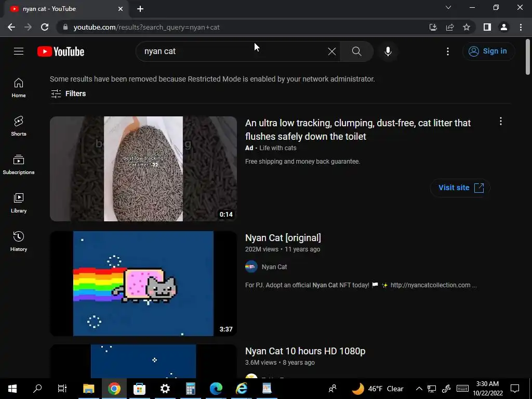This screenshot has height=399, width=532.
Task: View site information via the lock icon
Action: coord(65,27)
